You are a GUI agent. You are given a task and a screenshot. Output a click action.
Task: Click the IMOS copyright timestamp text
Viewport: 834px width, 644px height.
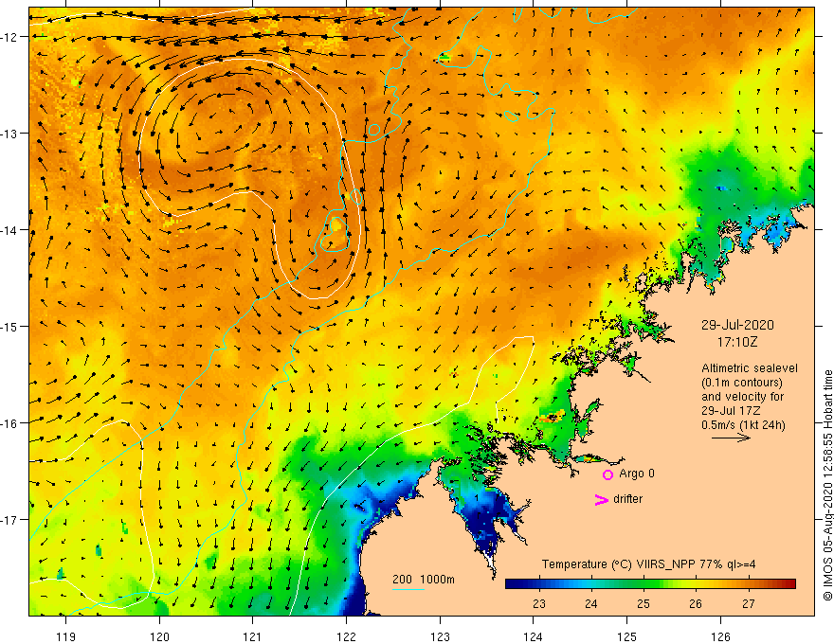pos(827,486)
